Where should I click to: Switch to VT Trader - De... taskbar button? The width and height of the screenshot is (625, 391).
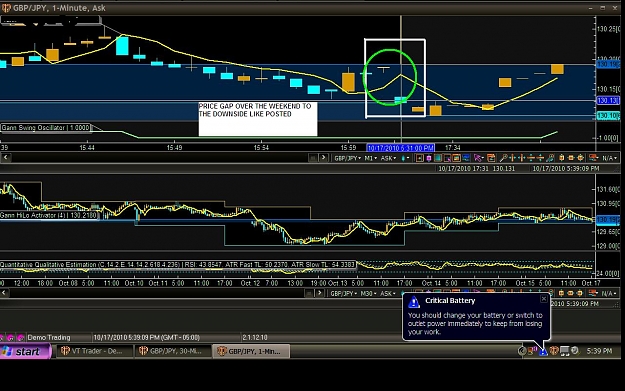[x=95, y=351]
